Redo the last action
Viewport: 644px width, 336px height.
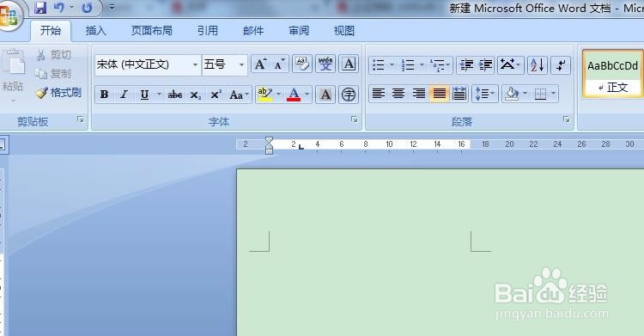86,8
